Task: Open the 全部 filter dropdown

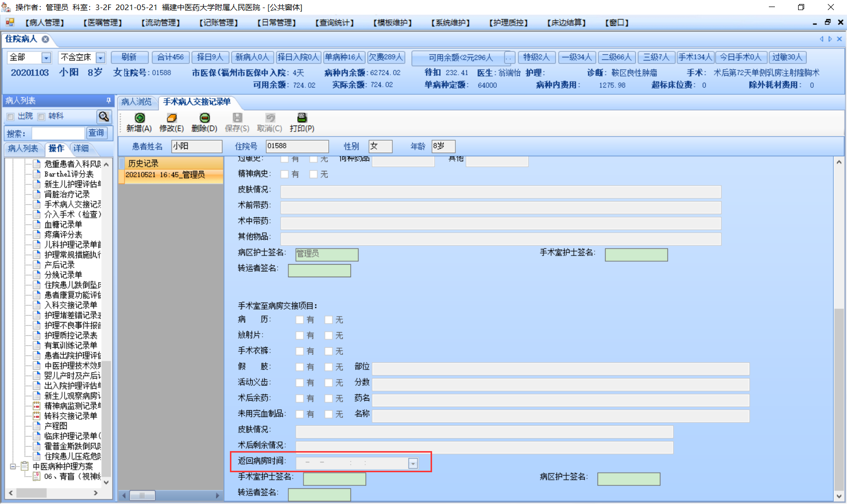Action: [46, 58]
